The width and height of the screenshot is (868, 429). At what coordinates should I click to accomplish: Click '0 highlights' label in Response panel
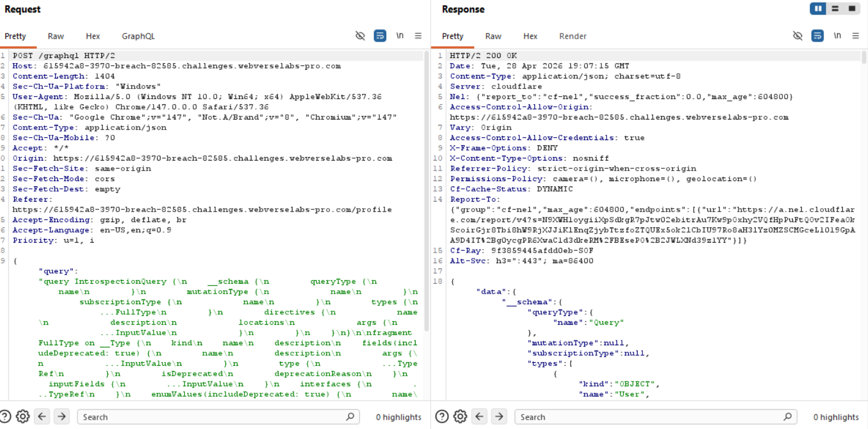[x=836, y=417]
